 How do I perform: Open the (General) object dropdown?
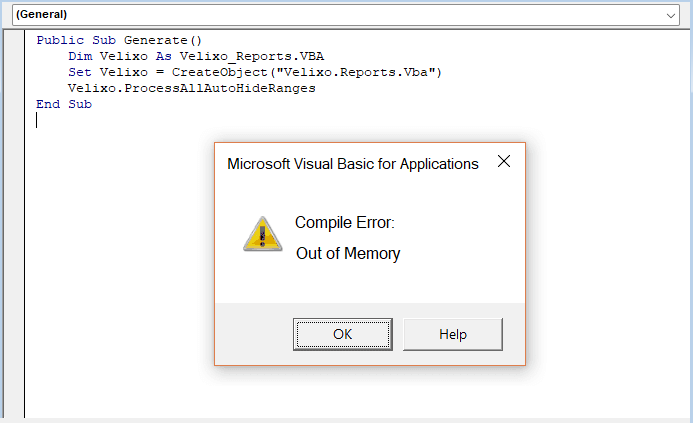[346, 15]
